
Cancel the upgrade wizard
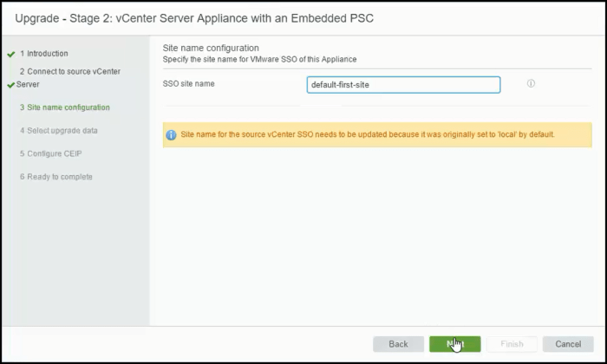pyautogui.click(x=568, y=344)
